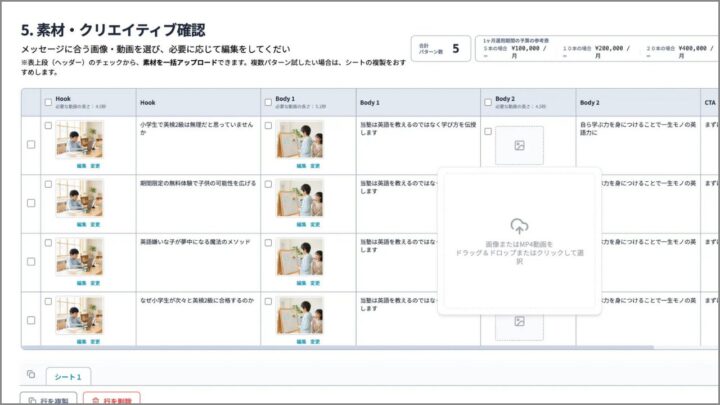
Task: Select the なぜ小学生が次々と row checkbox
Action: 31,320
